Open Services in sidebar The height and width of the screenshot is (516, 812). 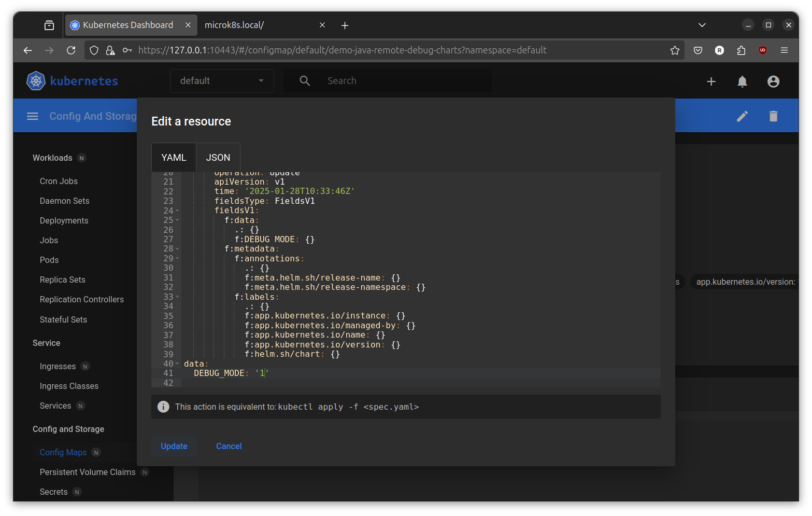tap(55, 406)
